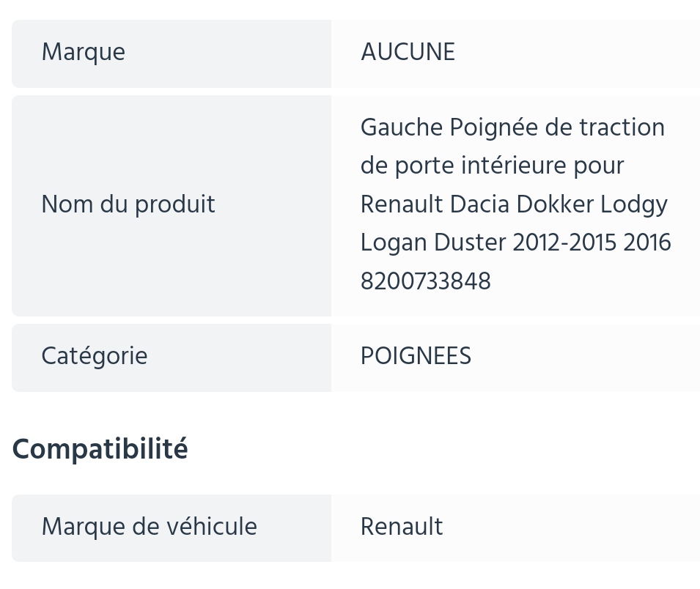The height and width of the screenshot is (589, 700).
Task: Click the word Dokker in product name
Action: coord(555,205)
